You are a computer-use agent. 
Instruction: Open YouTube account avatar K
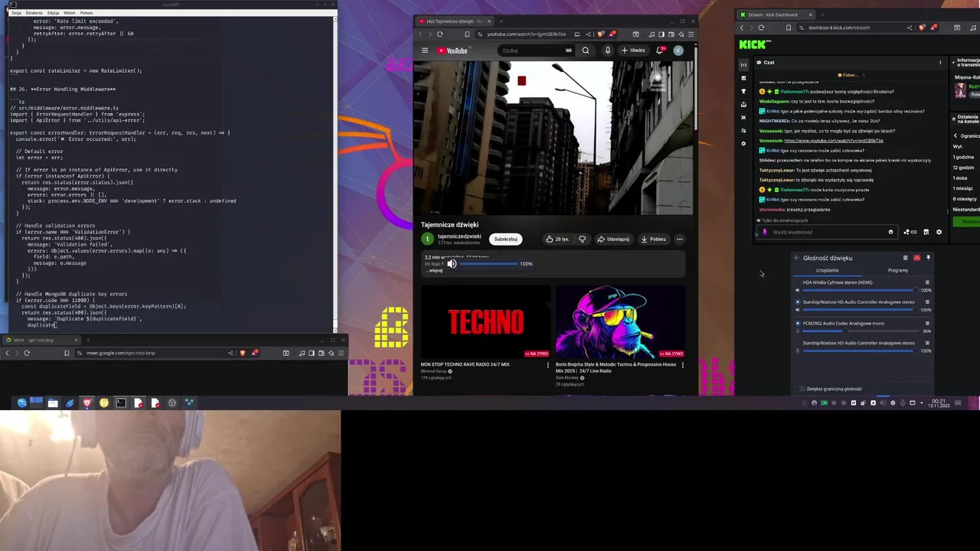tap(678, 51)
